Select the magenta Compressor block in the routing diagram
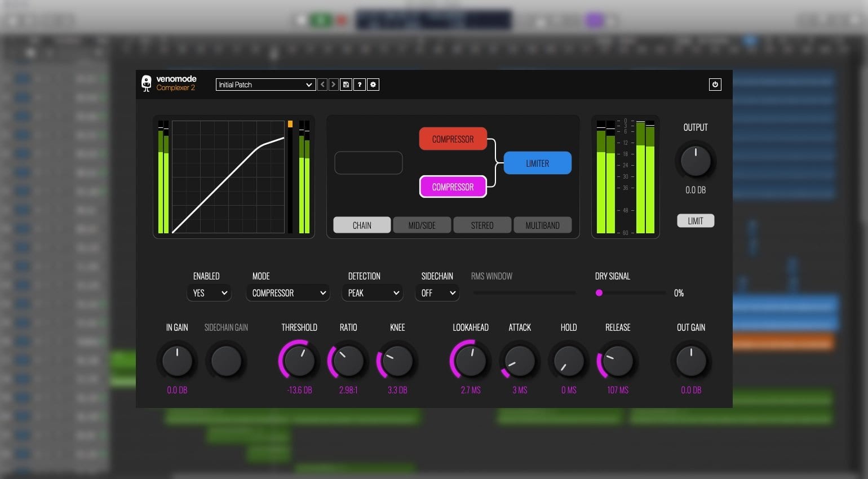The height and width of the screenshot is (479, 868). 453,187
